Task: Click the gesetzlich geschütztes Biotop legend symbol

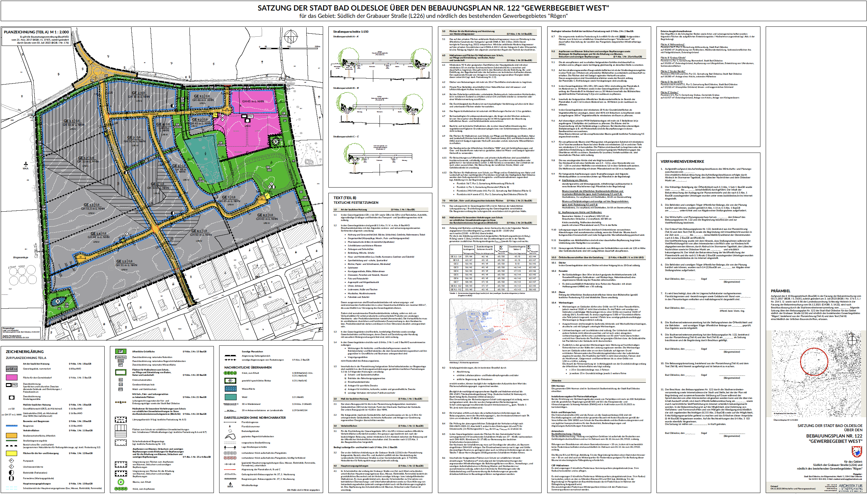Action: tap(230, 381)
